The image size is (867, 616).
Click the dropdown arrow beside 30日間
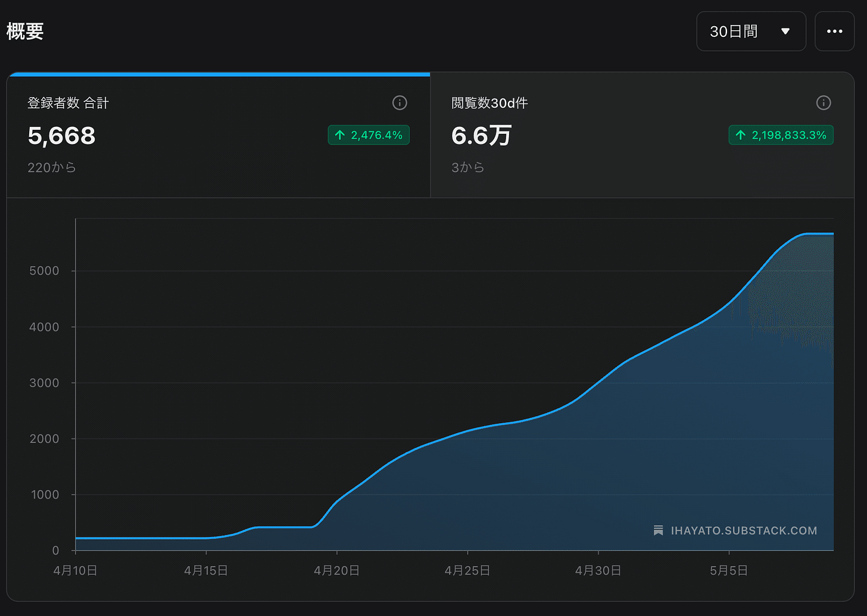(x=785, y=32)
